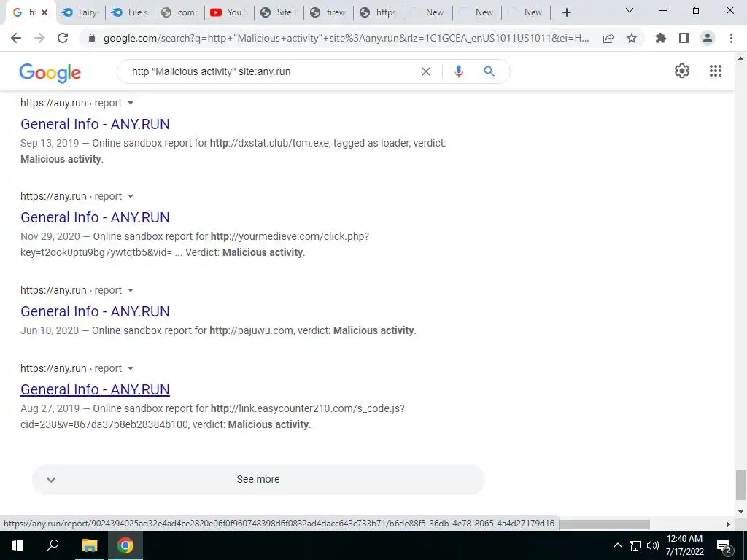This screenshot has height=560, width=747.
Task: Open Windows taskbar search
Action: pos(53,545)
